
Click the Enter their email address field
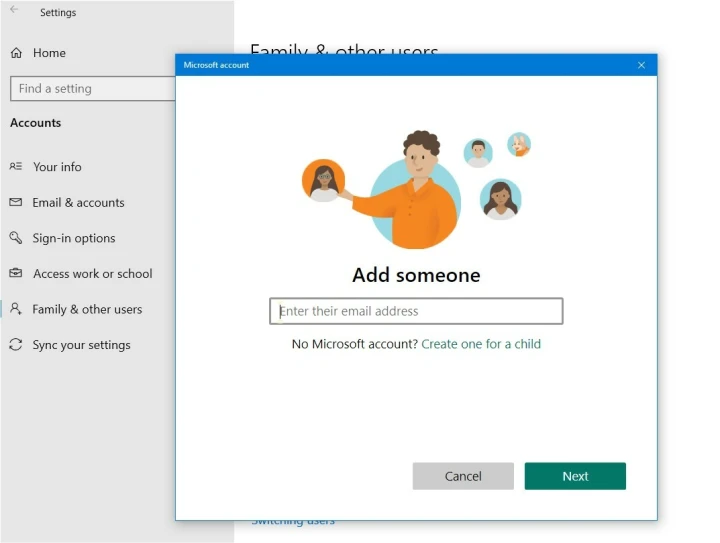[x=416, y=311]
